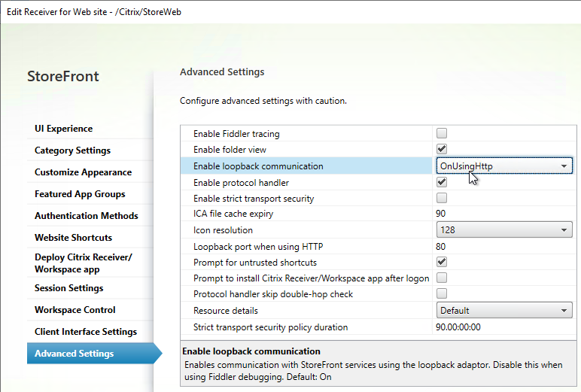Select the Resource details row label
Image resolution: width=581 pixels, height=392 pixels.
226,311
